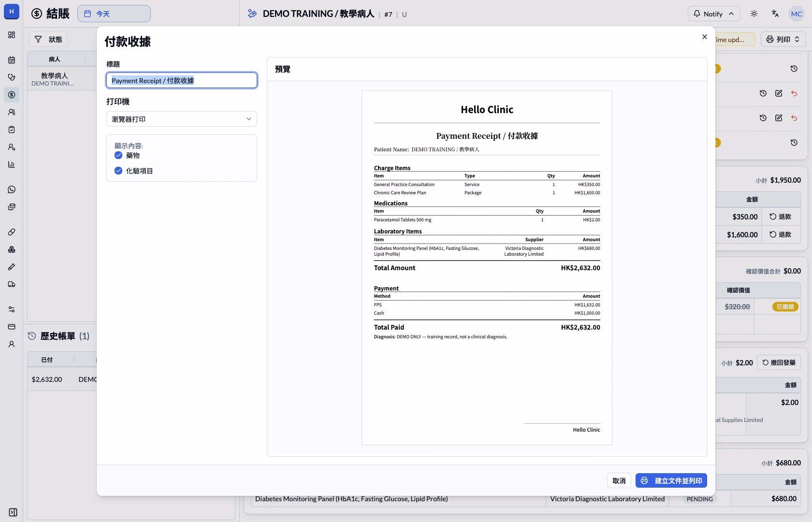This screenshot has height=522, width=812.
Task: Open the 狀態 filter button
Action: 48,39
